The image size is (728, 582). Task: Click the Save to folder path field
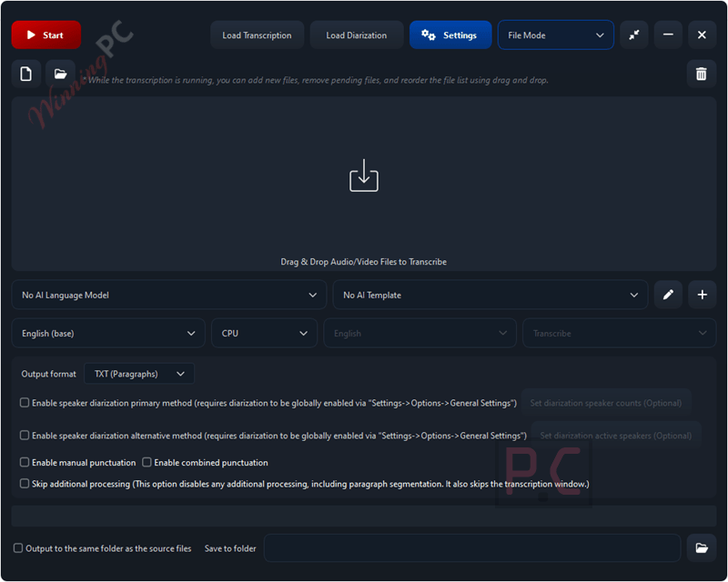(x=472, y=548)
